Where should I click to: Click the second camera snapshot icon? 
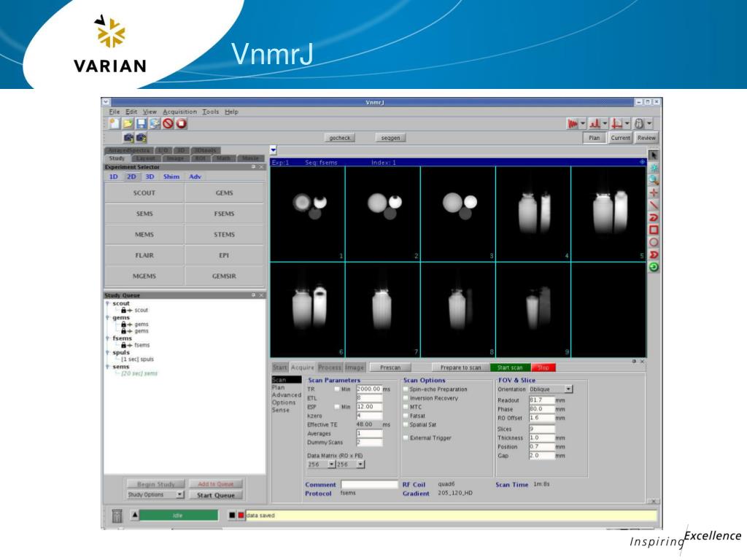point(141,138)
